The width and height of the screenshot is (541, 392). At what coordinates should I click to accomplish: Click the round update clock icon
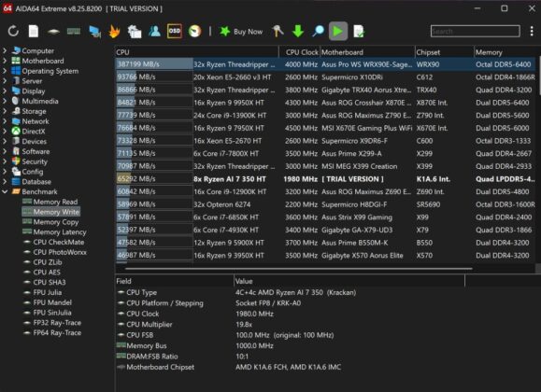(x=194, y=32)
